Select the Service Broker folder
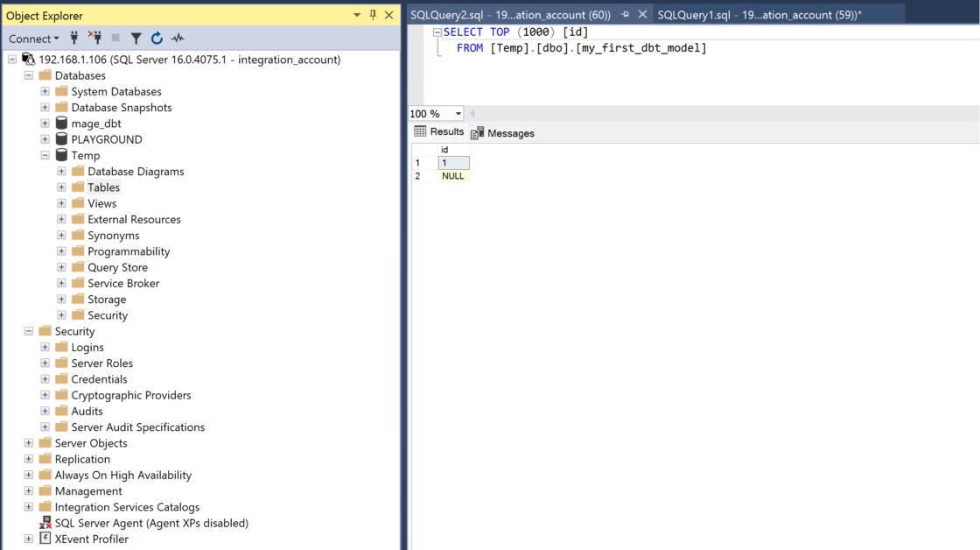 coord(123,284)
